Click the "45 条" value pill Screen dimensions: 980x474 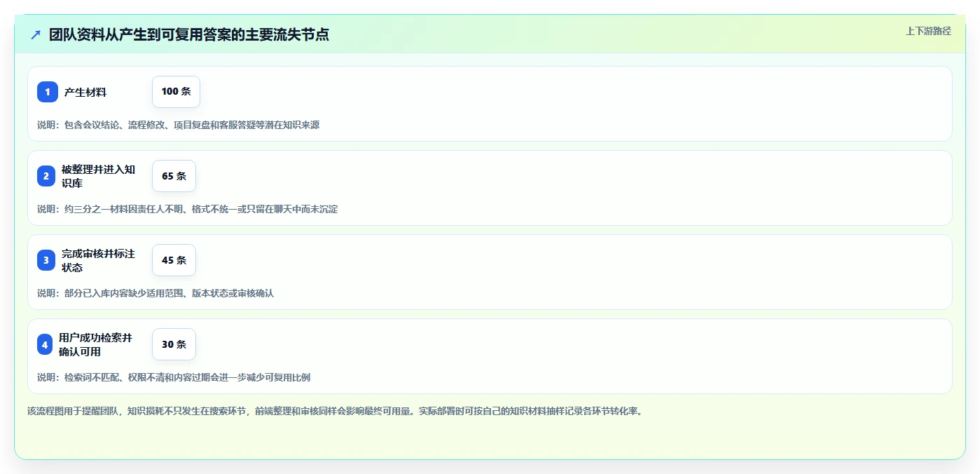tap(174, 260)
